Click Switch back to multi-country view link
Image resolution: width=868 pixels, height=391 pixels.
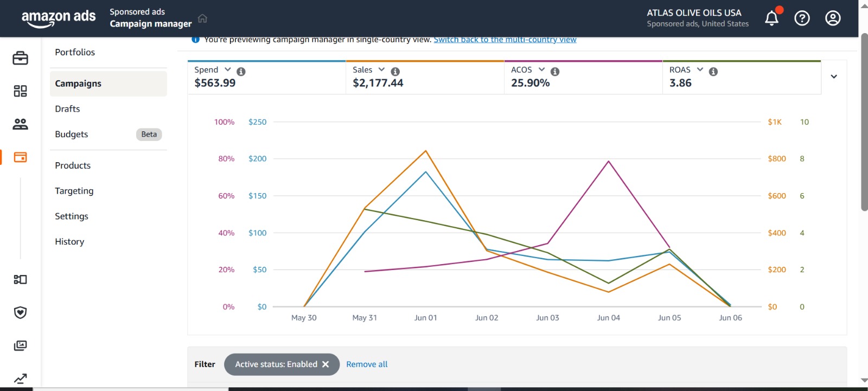pyautogui.click(x=505, y=40)
